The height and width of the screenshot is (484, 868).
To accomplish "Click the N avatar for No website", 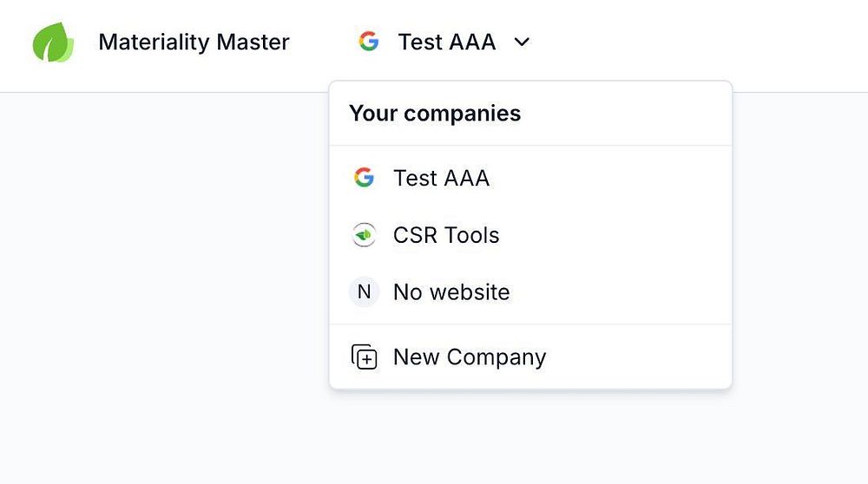I will click(364, 292).
